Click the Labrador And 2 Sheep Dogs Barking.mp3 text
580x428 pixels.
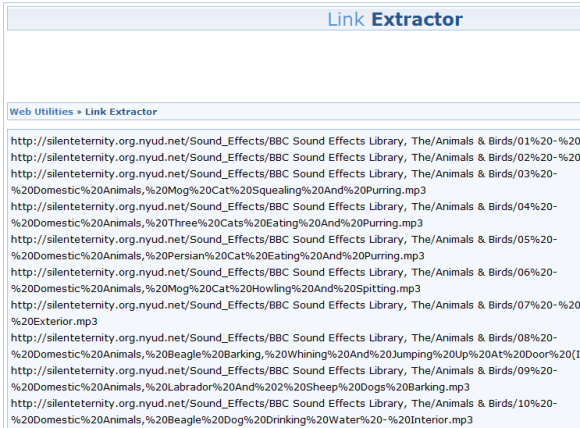pyautogui.click(x=240, y=387)
